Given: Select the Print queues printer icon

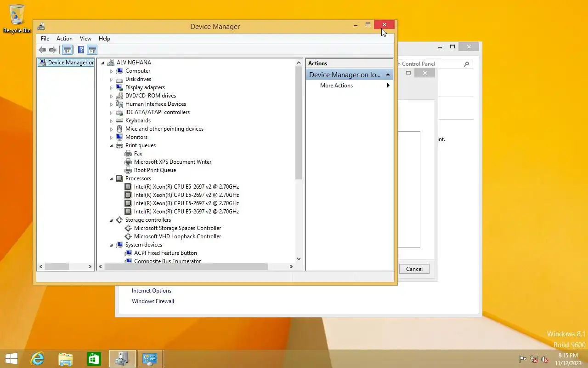Looking at the screenshot, I should click(119, 145).
